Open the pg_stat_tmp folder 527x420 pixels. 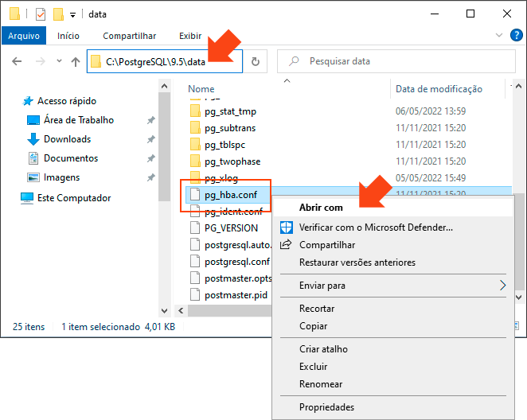(230, 111)
